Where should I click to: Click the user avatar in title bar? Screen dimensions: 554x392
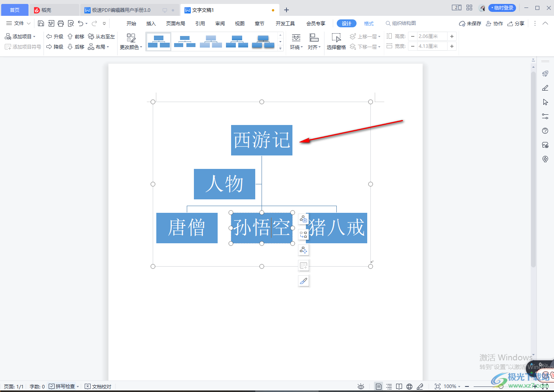pos(482,8)
